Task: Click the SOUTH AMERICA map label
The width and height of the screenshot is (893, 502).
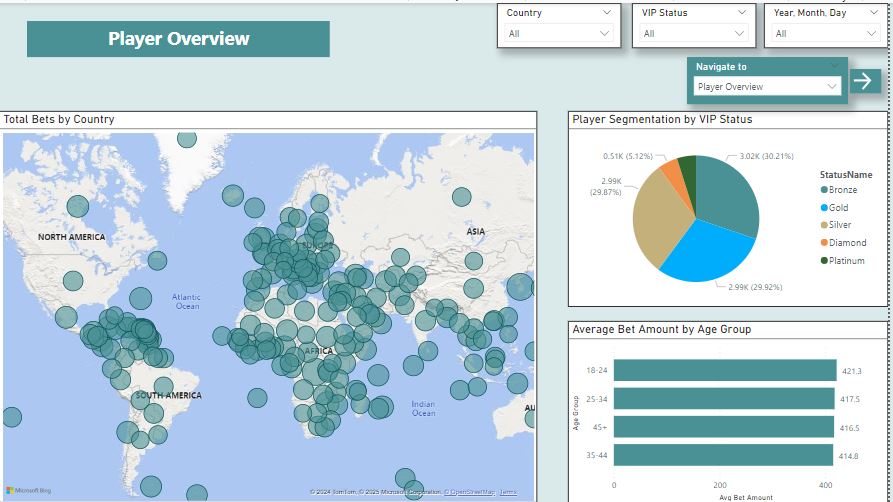Action: coord(168,395)
